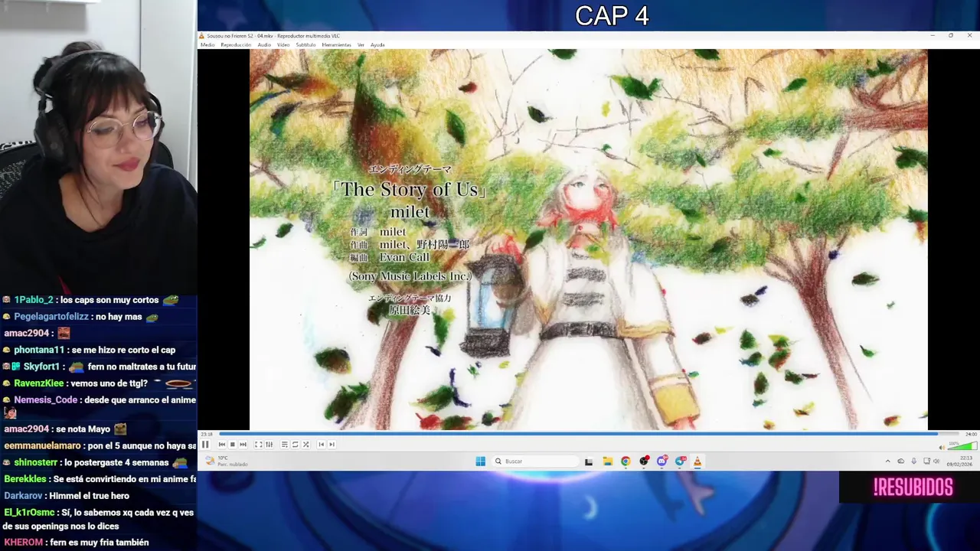Open the Reproducción menu
980x551 pixels.
point(236,45)
